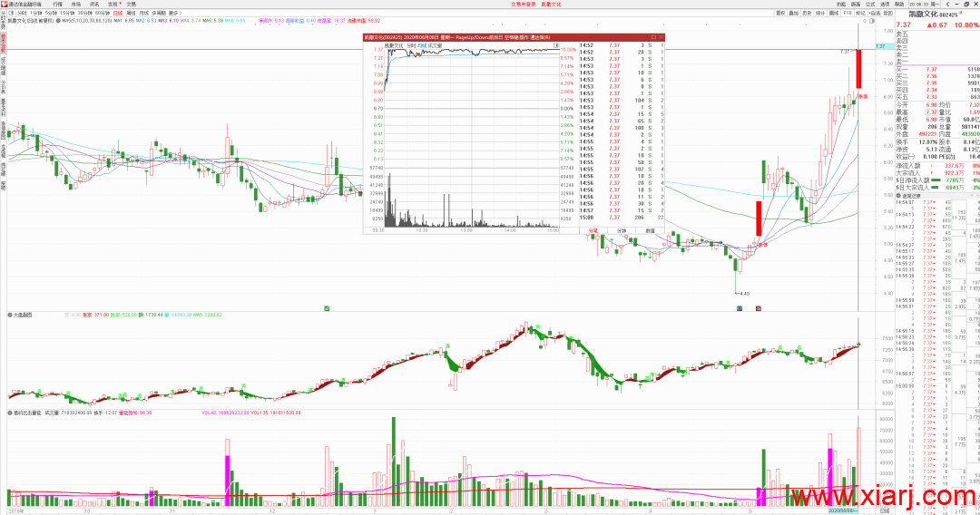The height and width of the screenshot is (515, 980).
Task: Select the 技术分析 sidebar tab
Action: tap(3, 44)
